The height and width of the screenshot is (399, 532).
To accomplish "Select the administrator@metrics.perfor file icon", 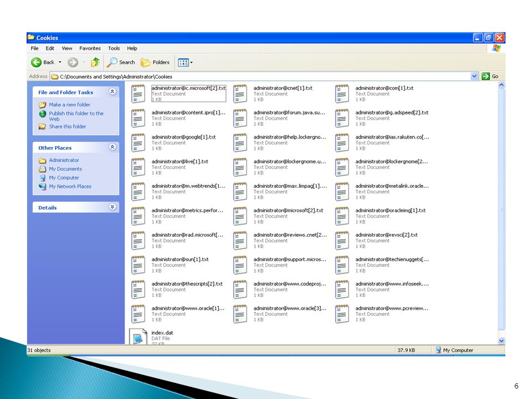I will point(138,216).
